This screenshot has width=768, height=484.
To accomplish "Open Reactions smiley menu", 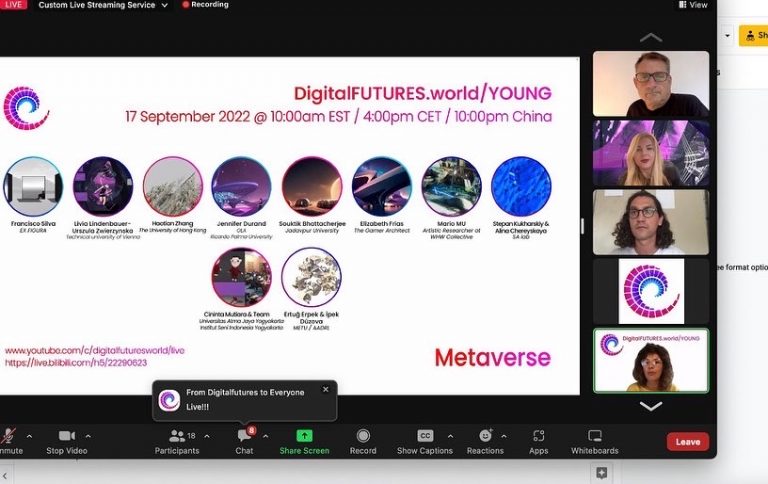I will point(485,441).
